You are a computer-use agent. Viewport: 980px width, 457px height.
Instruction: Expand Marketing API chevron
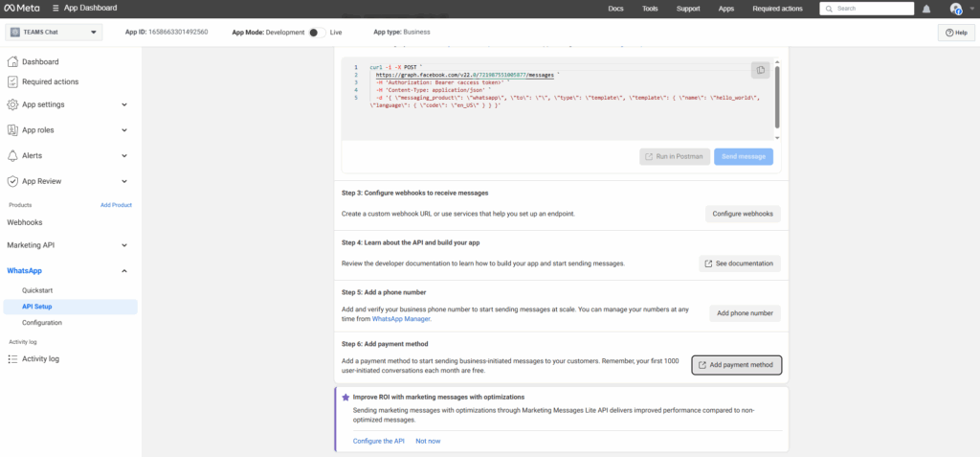124,245
